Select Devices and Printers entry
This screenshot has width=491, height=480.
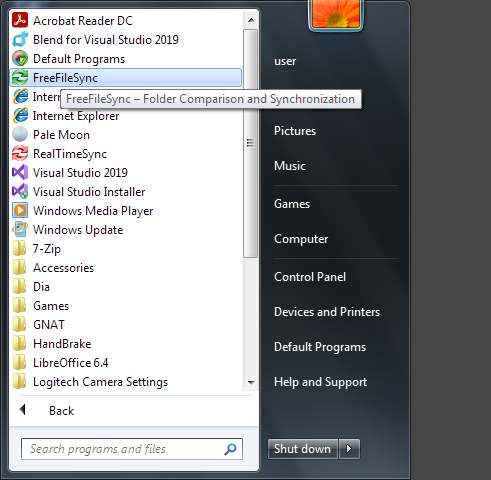[x=327, y=312]
